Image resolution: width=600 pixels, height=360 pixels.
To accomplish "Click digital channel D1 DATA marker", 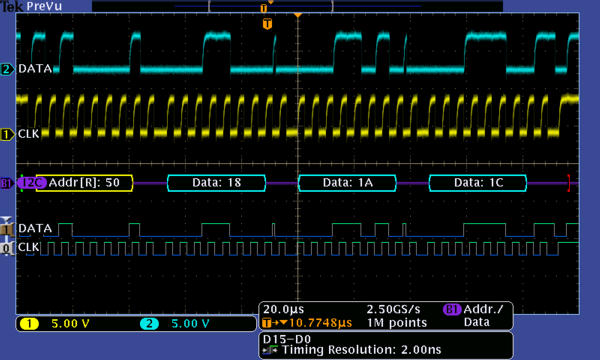I will pos(7,229).
